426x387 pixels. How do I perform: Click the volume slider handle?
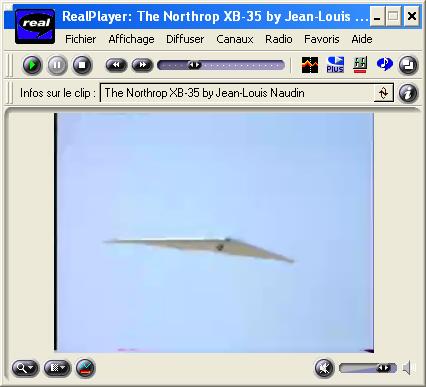click(383, 368)
